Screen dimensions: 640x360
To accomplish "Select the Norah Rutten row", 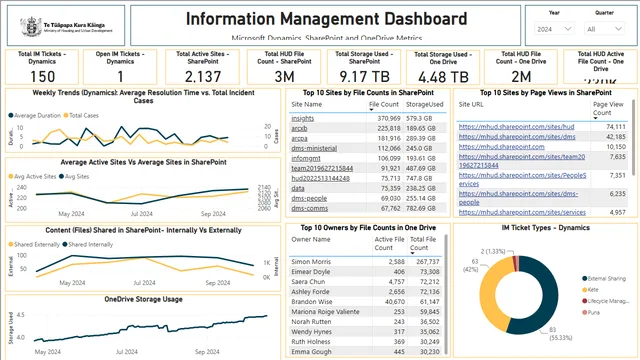I will click(x=366, y=322).
